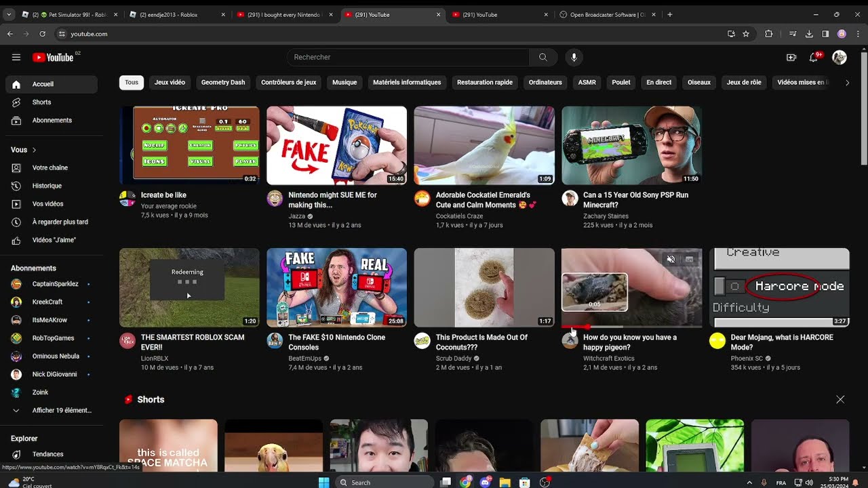Unmute the pigeon video preview

[x=671, y=260]
